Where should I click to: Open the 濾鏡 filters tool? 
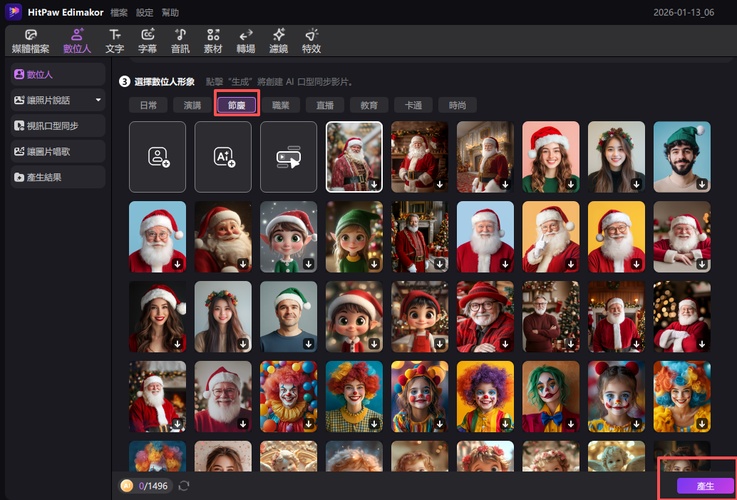tap(278, 41)
